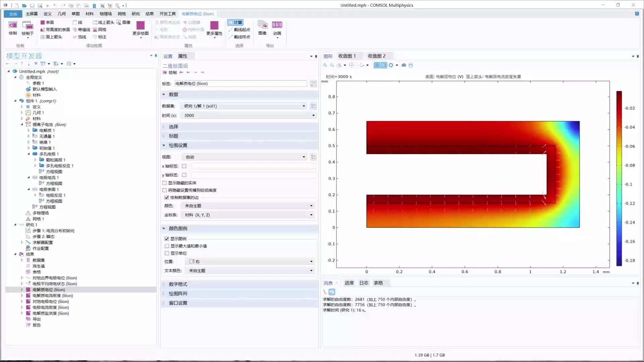This screenshot has height=362, width=644.
Task: Open the 时间 (s) dropdown
Action: [x=313, y=115]
